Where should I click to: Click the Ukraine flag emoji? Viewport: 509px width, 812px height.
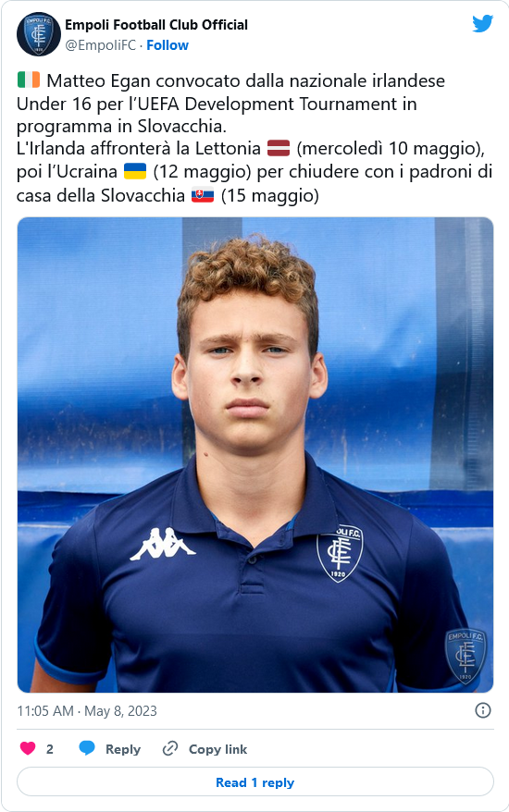point(135,171)
